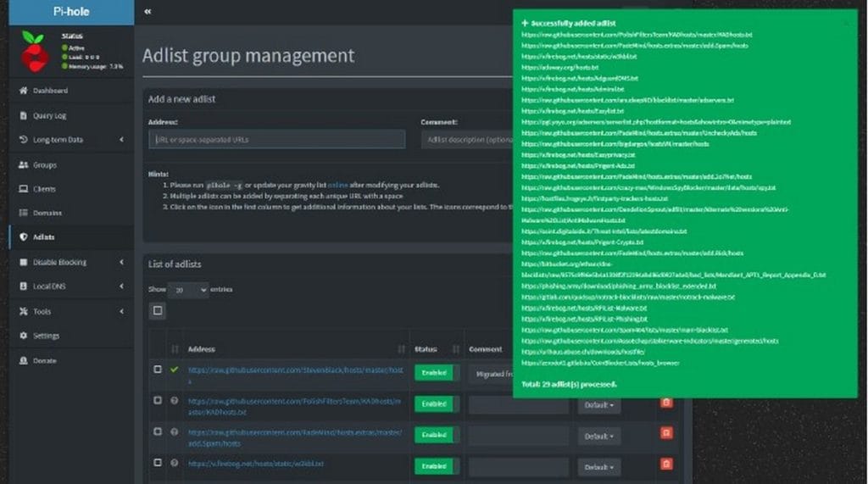Sort table by Status column sort icon
868x484 pixels.
click(455, 349)
